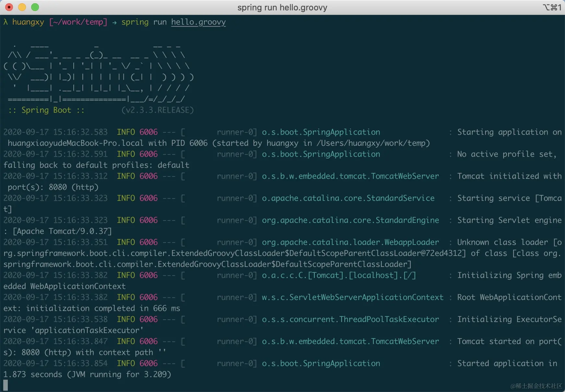Click 'No active profile set,' message text
The image size is (565, 392).
(x=507, y=154)
